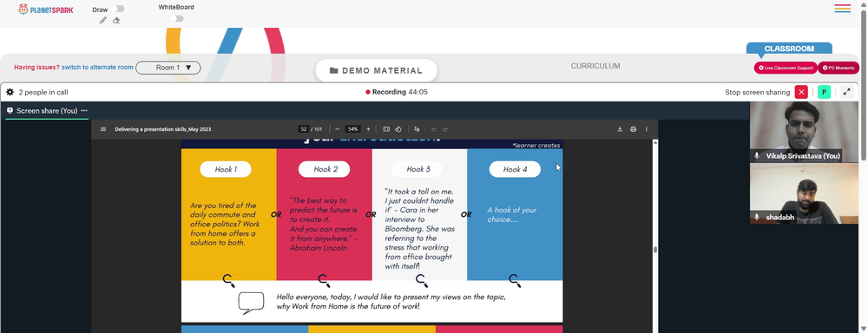Download the presentation PDF

(x=620, y=129)
